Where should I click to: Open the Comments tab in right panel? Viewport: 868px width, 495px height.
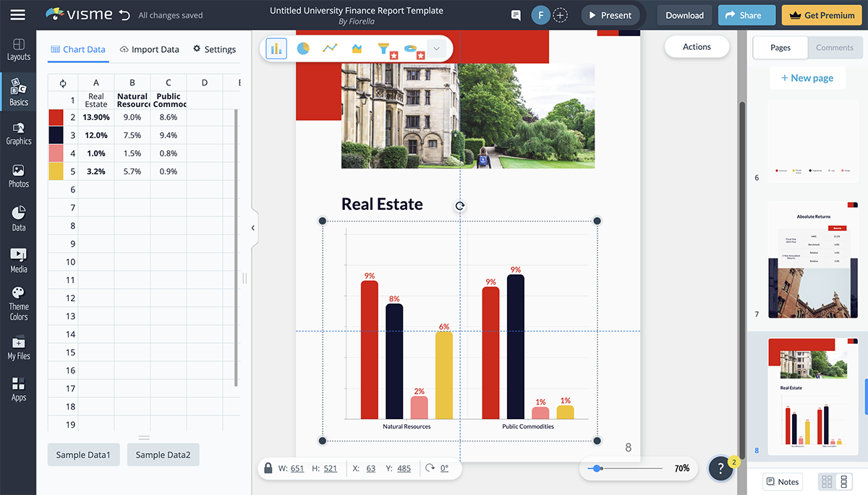point(835,48)
